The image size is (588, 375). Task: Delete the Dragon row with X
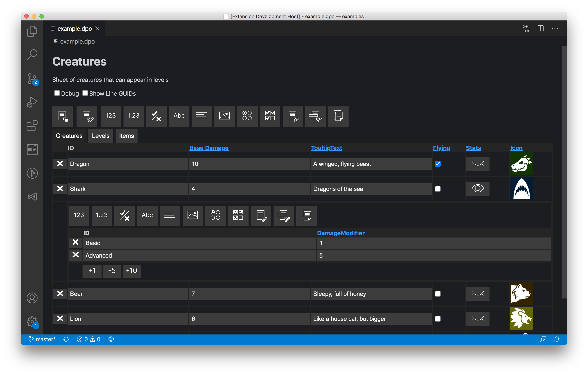[60, 163]
